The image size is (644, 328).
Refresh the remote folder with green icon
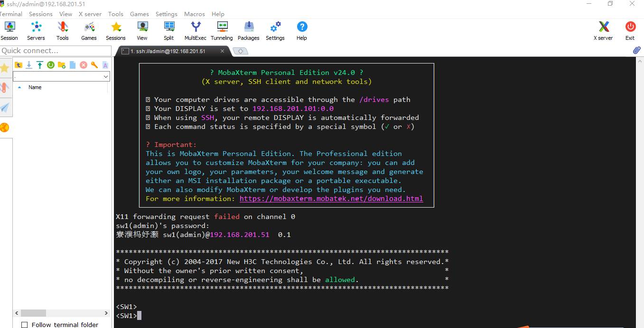(51, 65)
